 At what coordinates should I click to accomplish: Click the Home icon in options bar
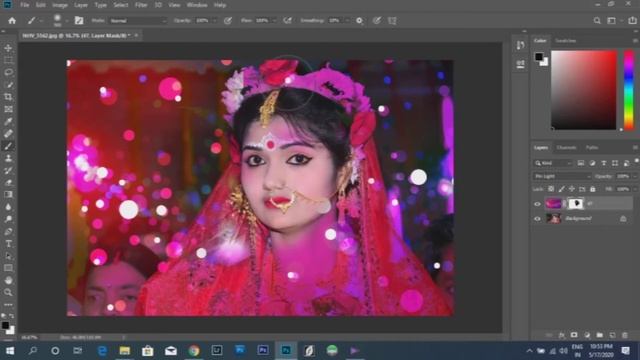click(12, 20)
